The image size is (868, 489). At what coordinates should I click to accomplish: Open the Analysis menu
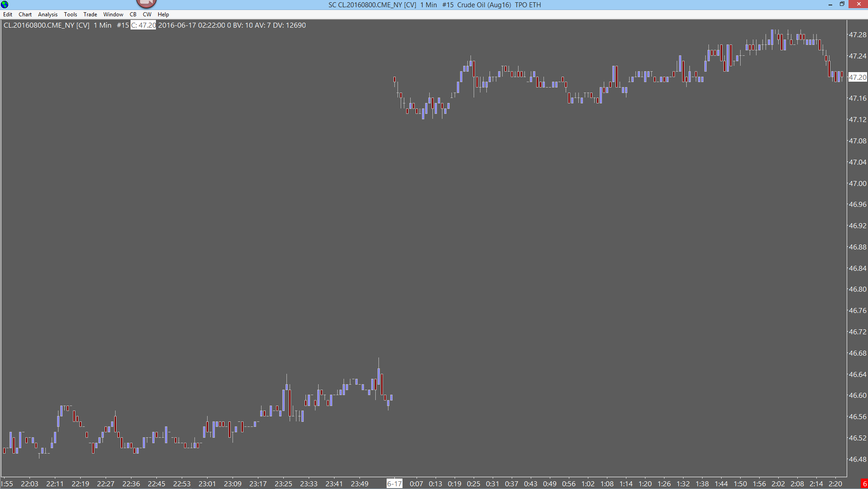(x=48, y=15)
